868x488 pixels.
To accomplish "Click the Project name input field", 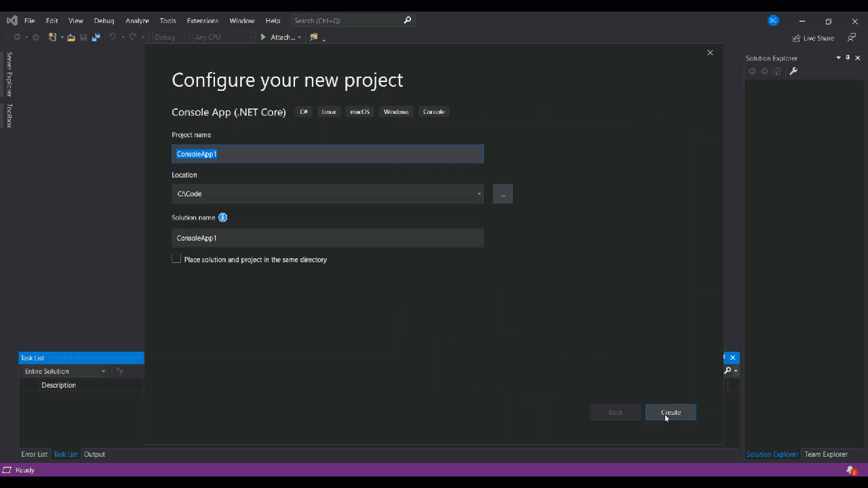I will (x=328, y=154).
